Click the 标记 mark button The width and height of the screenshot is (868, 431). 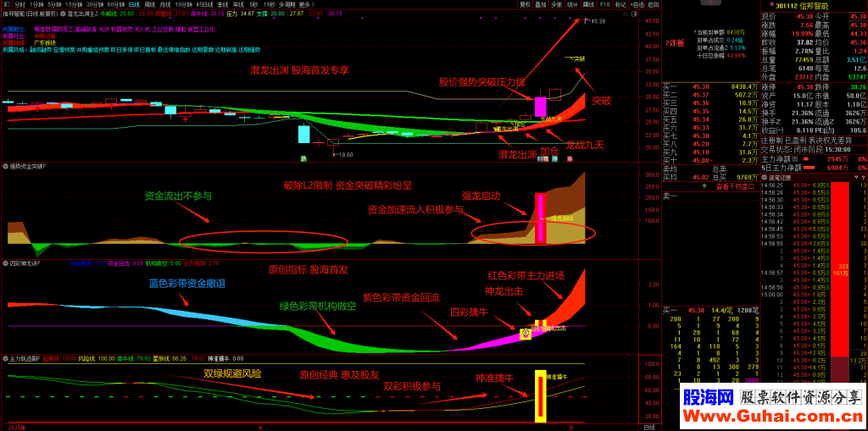pyautogui.click(x=620, y=4)
